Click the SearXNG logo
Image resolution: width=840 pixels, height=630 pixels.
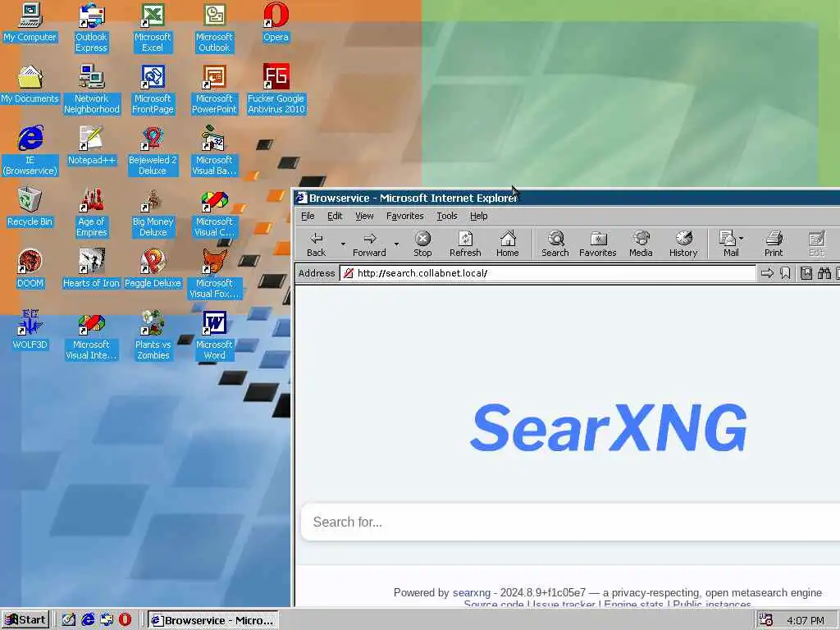click(609, 427)
